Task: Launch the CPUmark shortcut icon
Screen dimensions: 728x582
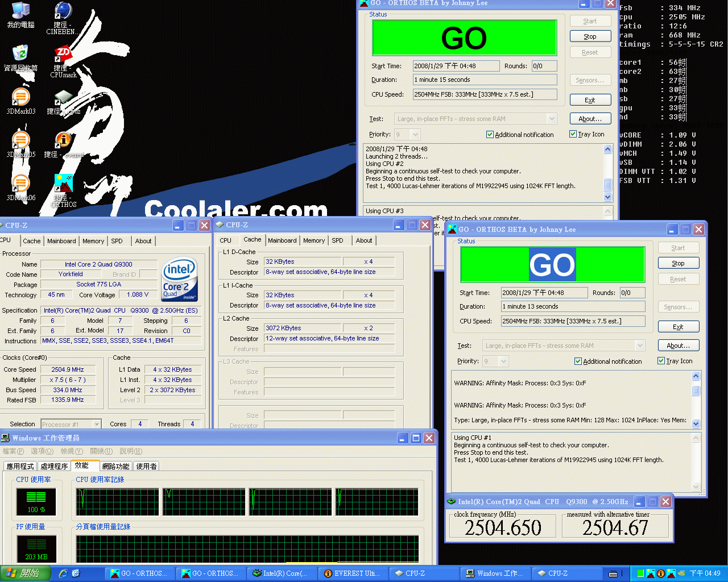Action: tap(63, 62)
